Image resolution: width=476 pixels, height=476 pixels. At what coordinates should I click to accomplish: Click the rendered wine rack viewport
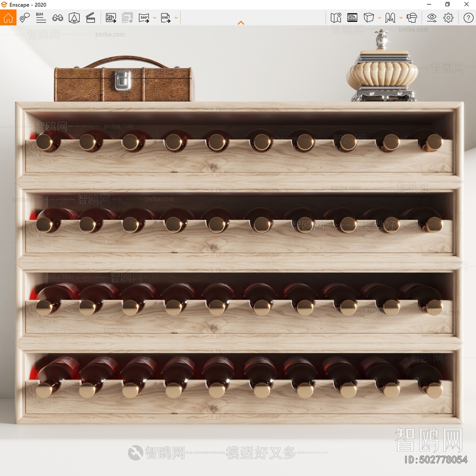[238, 250]
